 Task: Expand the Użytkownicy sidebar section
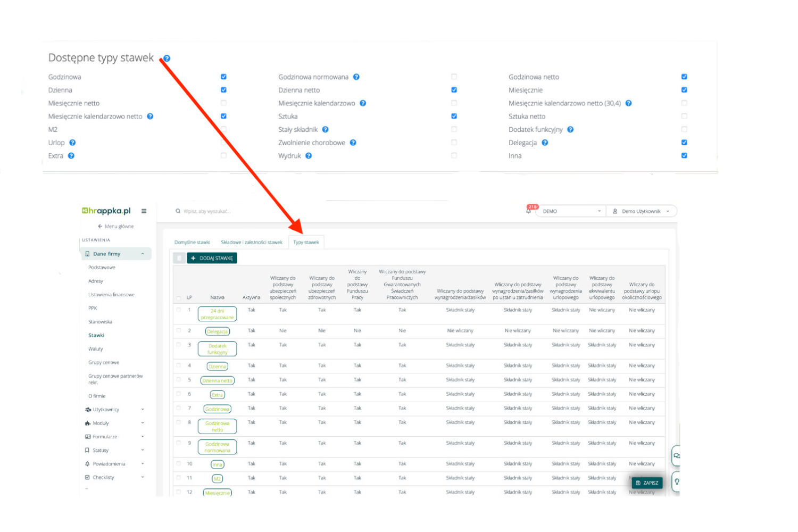click(114, 410)
